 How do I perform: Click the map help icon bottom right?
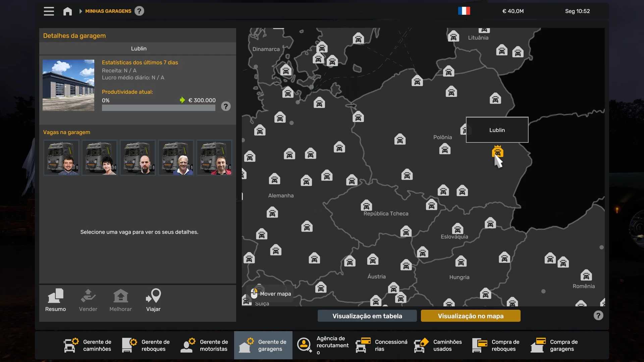(x=598, y=316)
